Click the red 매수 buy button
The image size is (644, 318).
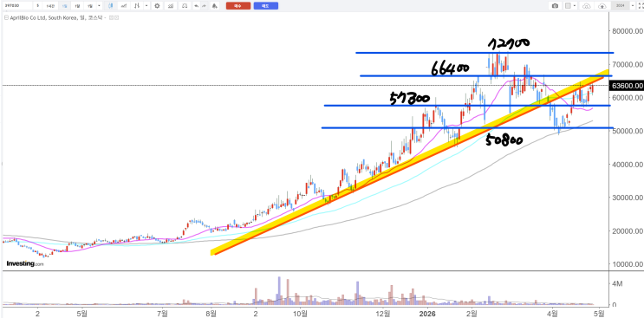(238, 6)
